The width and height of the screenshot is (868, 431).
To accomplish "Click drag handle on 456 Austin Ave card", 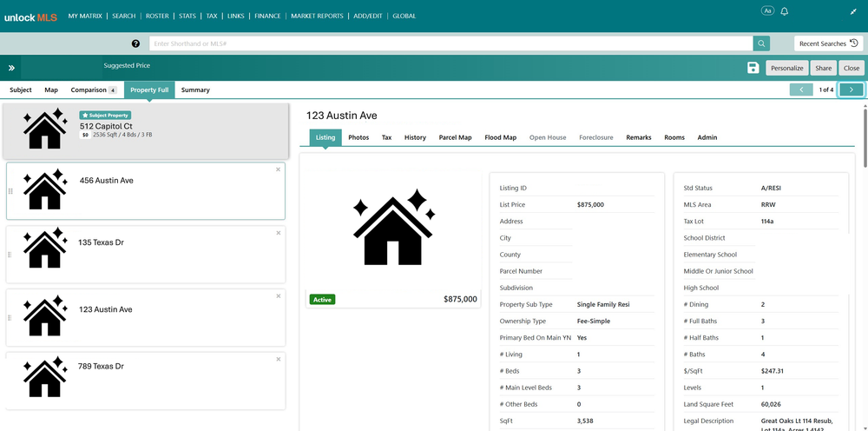I will pyautogui.click(x=10, y=191).
